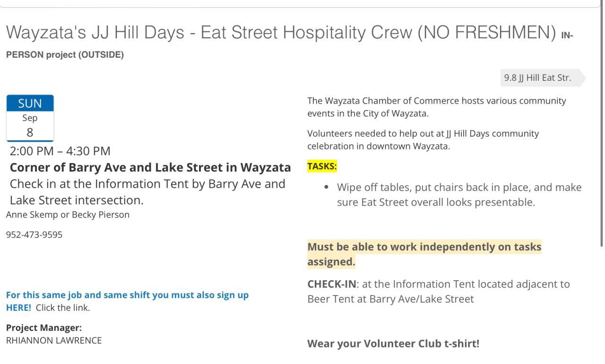Click the Wayzata Chamber of Commerce description paragraph
This screenshot has width=605, height=364.
[x=436, y=107]
